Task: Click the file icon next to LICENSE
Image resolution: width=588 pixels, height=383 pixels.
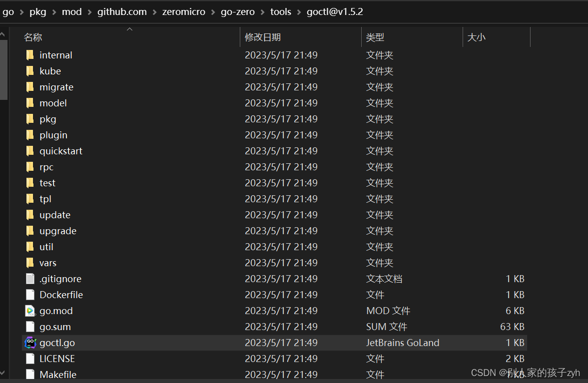Action: tap(30, 359)
